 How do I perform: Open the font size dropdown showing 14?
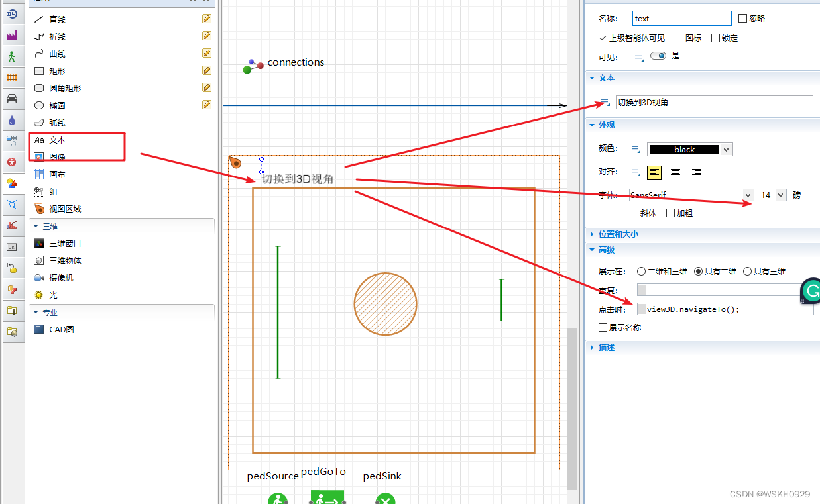773,195
